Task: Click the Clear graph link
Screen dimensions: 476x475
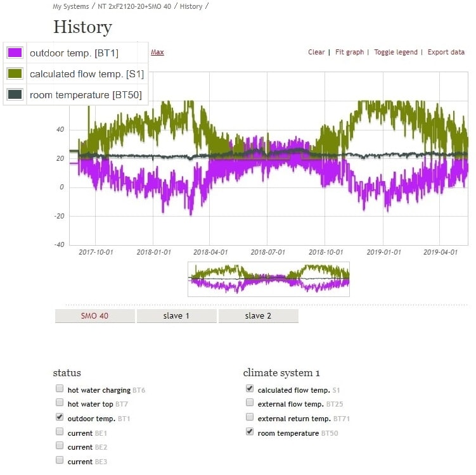Action: click(316, 53)
